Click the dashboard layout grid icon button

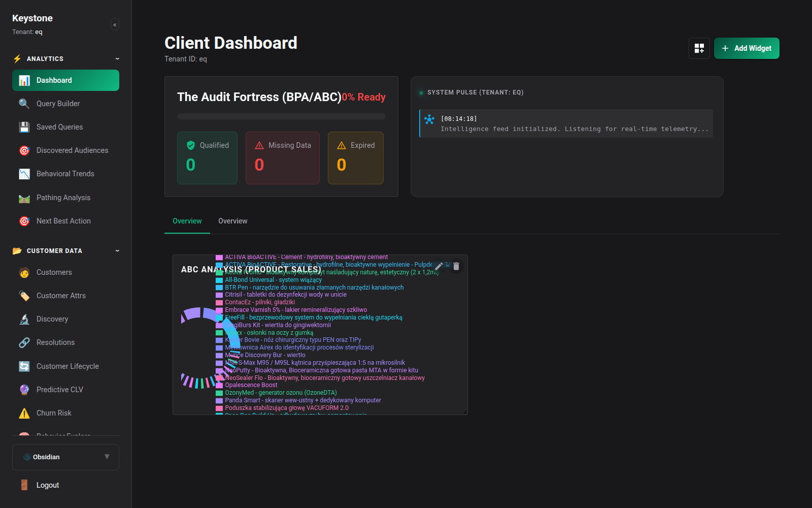tap(699, 48)
